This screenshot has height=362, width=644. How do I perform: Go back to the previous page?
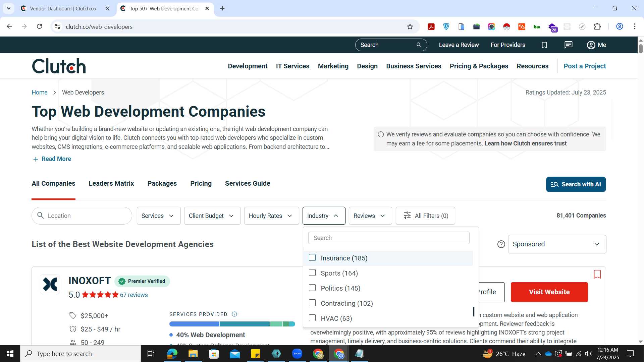click(9, 26)
